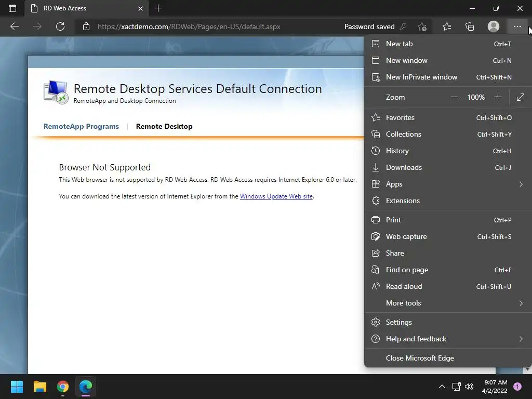Open the user profile avatar
Viewport: 532px width, 399px height.
tap(494, 26)
